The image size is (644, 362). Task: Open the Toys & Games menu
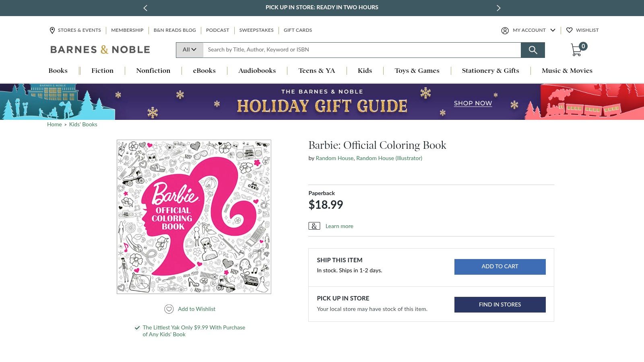click(417, 71)
